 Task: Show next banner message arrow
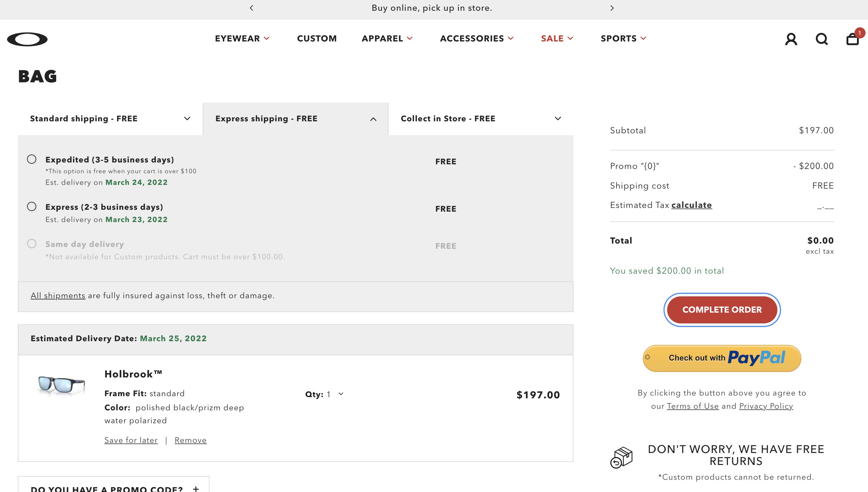click(612, 8)
